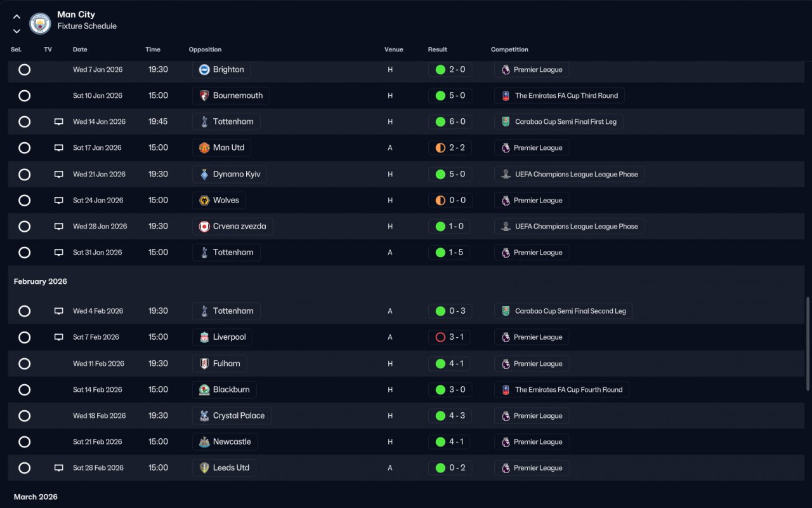
Task: Click the Bournemouth club badge
Action: 204,96
